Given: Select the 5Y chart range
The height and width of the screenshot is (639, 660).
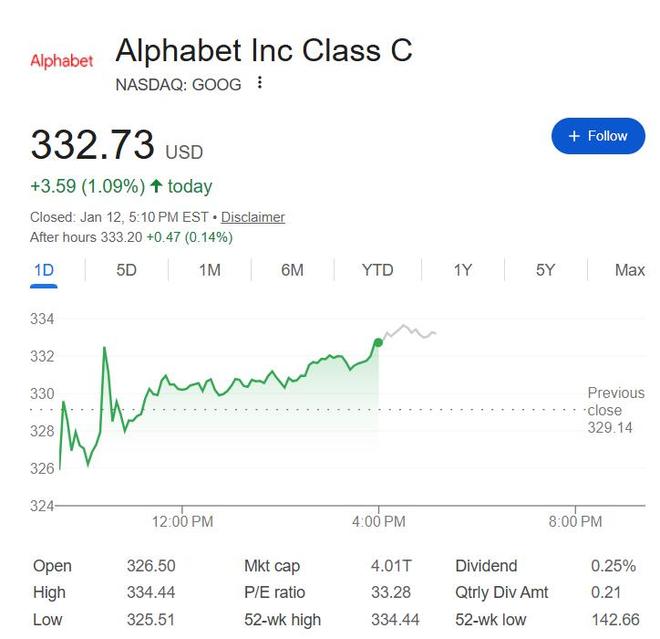Looking at the screenshot, I should coord(545,270).
